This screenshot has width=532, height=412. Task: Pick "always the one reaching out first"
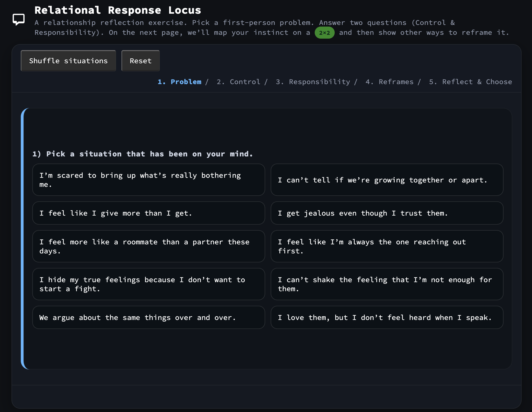point(387,246)
